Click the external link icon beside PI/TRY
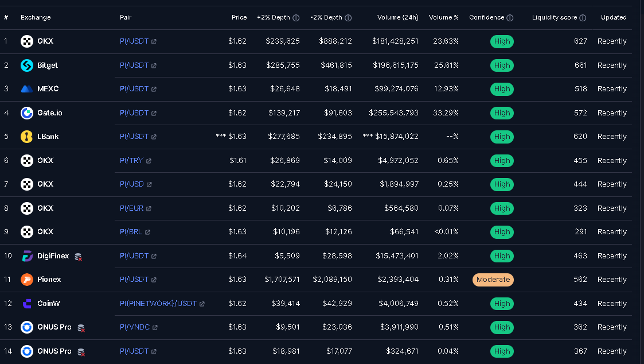The width and height of the screenshot is (644, 364). click(x=149, y=161)
